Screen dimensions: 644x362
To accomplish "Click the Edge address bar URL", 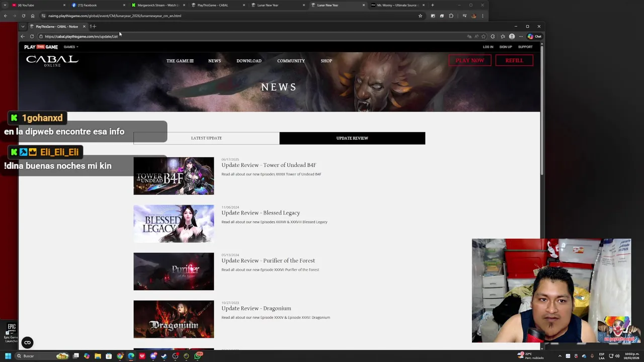I will coord(81,36).
